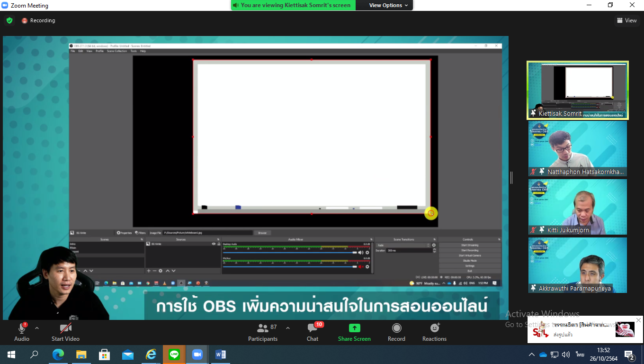Image resolution: width=644 pixels, height=364 pixels.
Task: Open Edit menu in shared OBS window
Action: pos(80,51)
